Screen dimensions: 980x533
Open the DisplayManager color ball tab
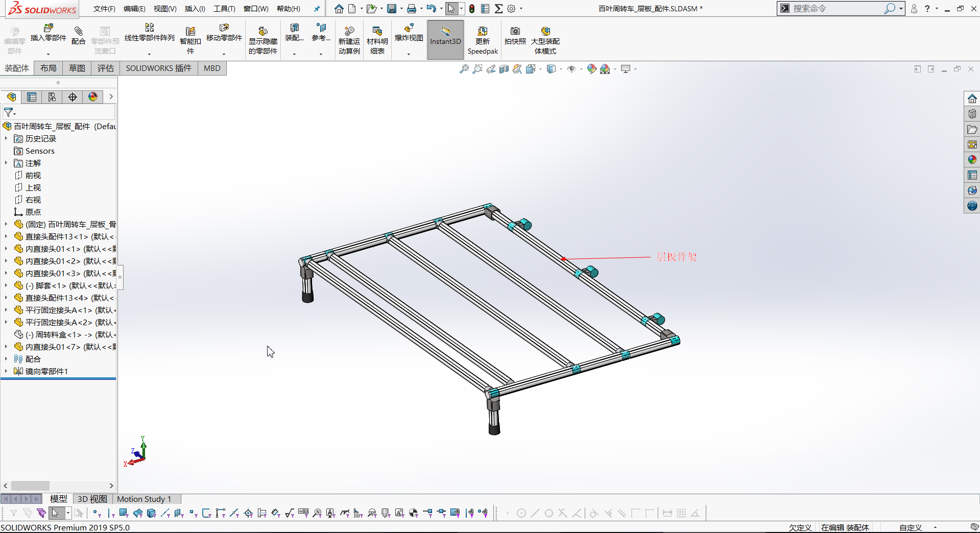pyautogui.click(x=93, y=97)
